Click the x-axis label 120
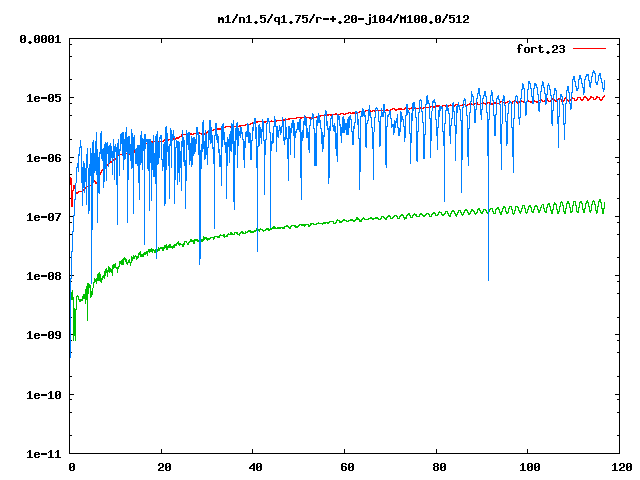The height and width of the screenshot is (480, 640). coord(622,467)
